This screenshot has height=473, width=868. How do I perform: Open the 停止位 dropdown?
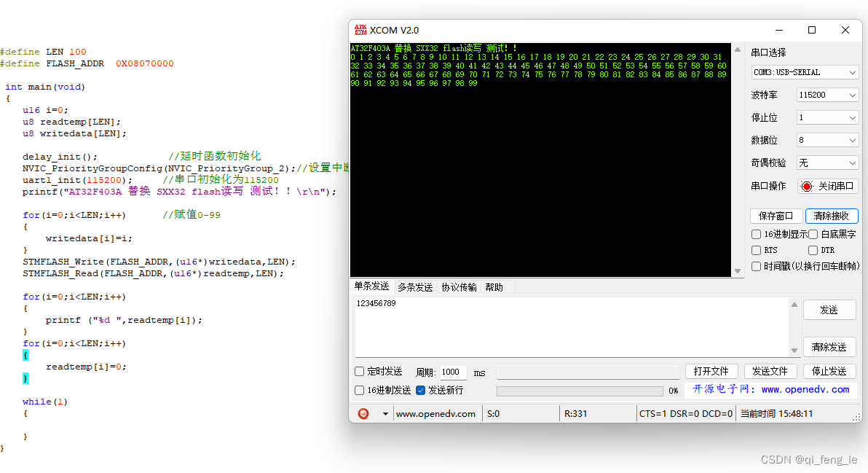(828, 117)
